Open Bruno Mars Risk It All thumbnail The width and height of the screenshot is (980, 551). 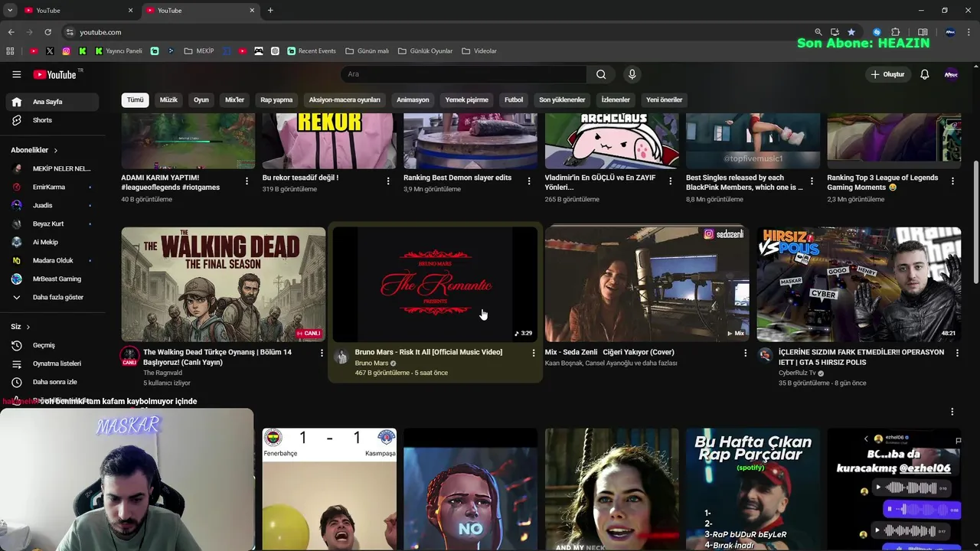coord(435,284)
